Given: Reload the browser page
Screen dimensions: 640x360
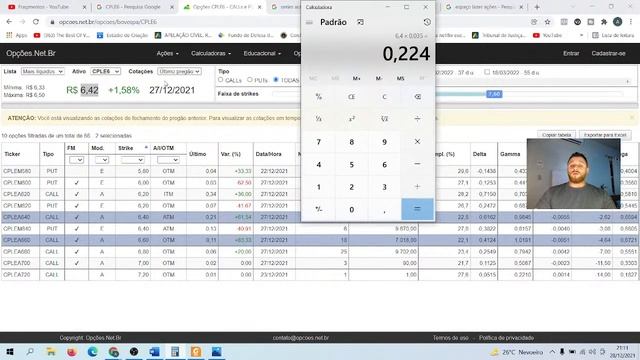Looking at the screenshot, I should click(x=36, y=22).
